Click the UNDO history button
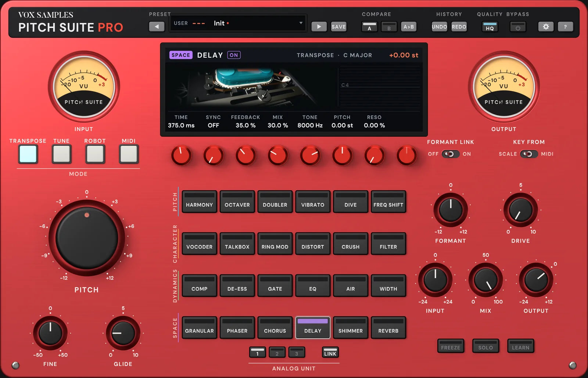 pyautogui.click(x=439, y=27)
